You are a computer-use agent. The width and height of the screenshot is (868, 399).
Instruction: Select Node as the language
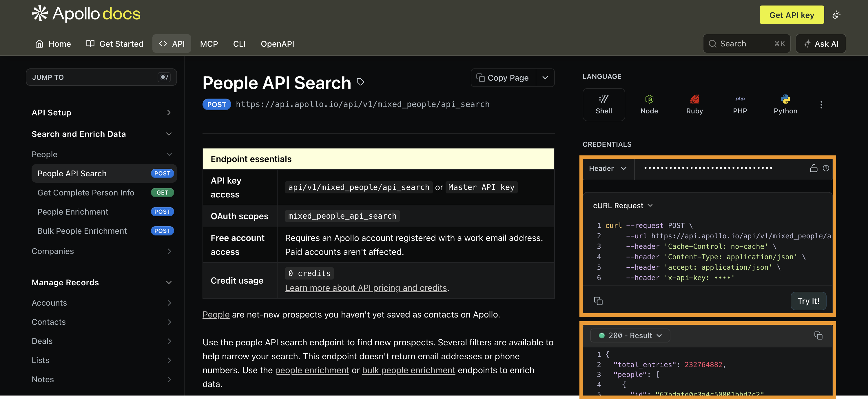(x=649, y=105)
